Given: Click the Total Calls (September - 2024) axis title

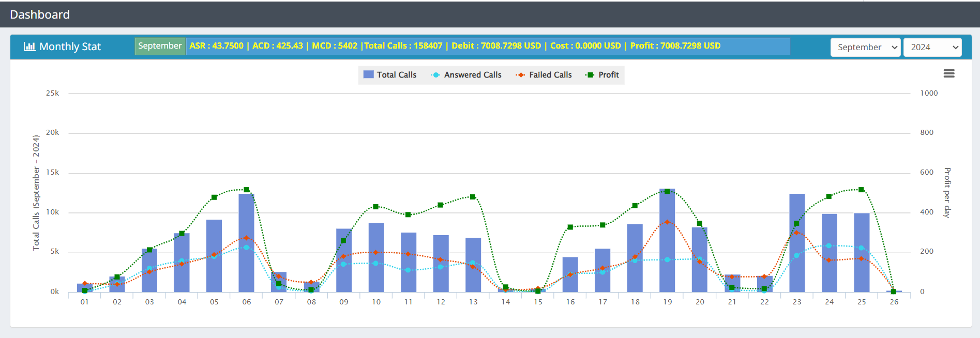Looking at the screenshot, I should 36,193.
